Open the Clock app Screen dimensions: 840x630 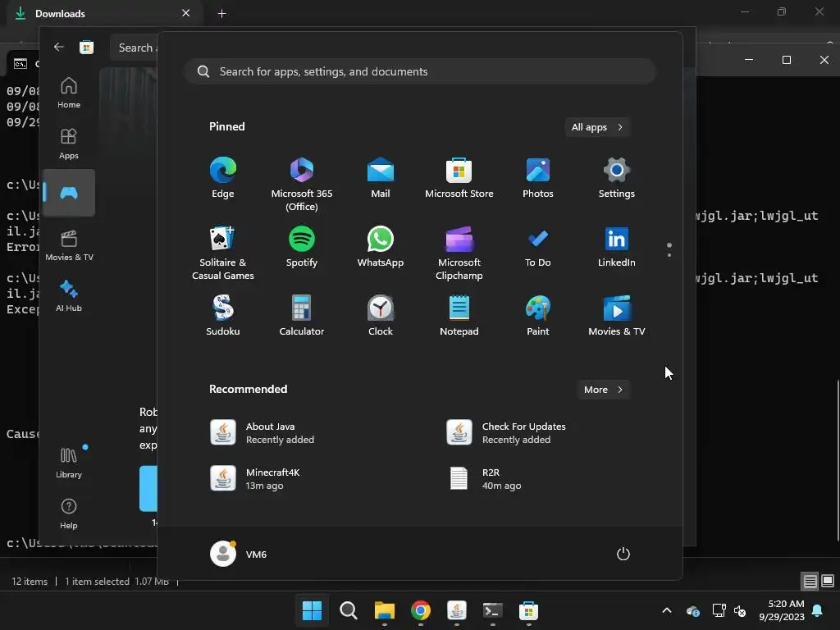tap(381, 316)
